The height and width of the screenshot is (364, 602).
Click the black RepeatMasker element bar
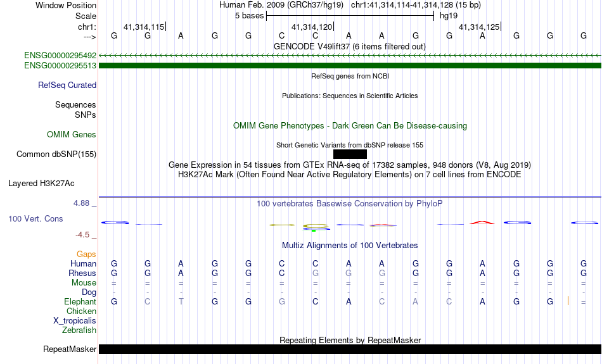click(350, 349)
